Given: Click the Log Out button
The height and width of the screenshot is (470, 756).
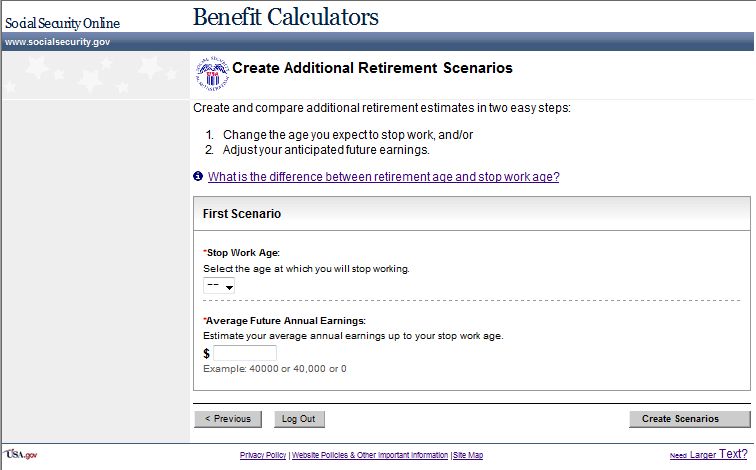Looking at the screenshot, I should point(299,419).
